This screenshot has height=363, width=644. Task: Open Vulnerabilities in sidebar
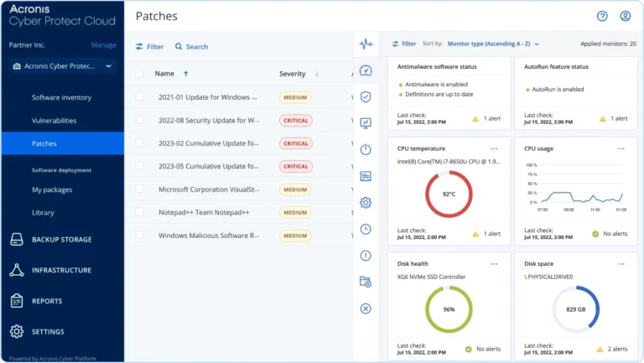(54, 121)
